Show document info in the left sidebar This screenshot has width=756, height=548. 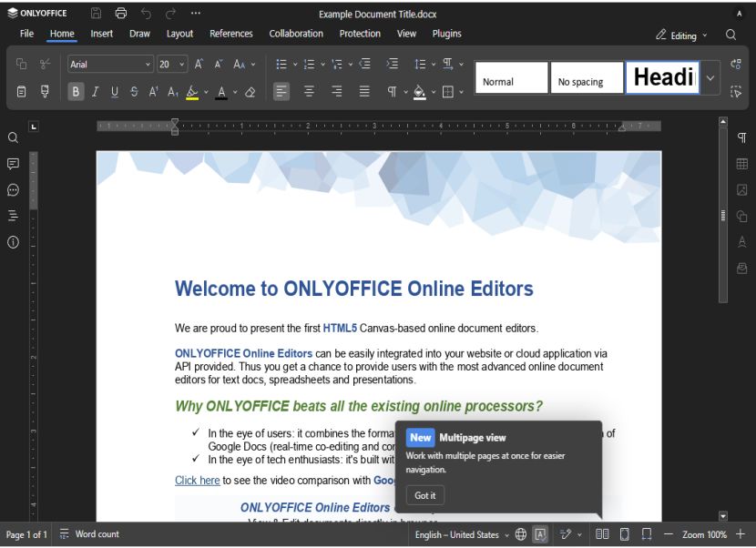13,242
